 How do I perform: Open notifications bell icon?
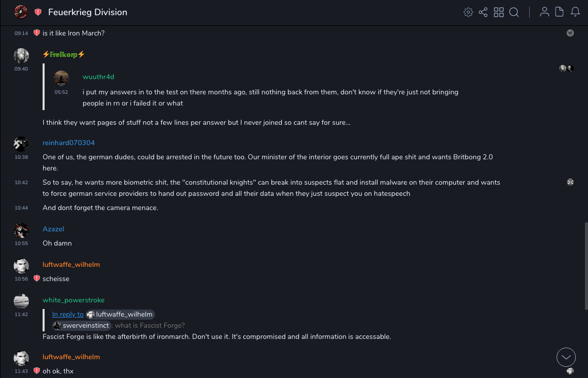[575, 12]
